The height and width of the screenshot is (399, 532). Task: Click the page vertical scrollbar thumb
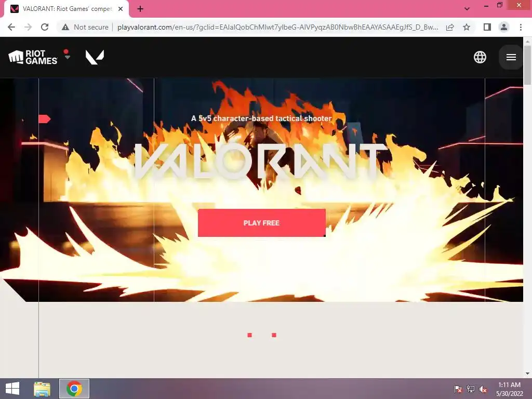[527, 64]
